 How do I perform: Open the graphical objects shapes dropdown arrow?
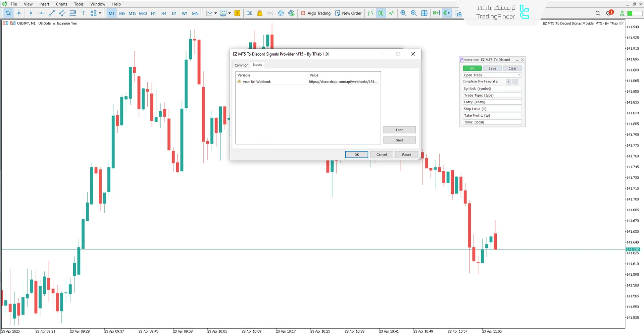(x=100, y=13)
